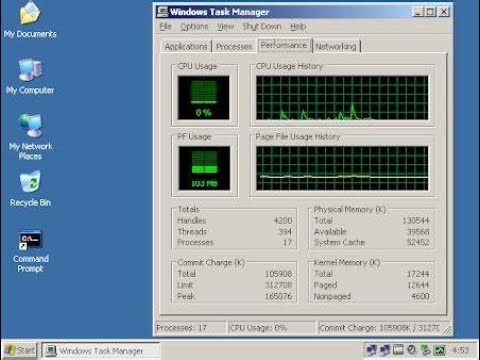Click Commit Charge Limit value 312708
The height and width of the screenshot is (360, 480).
(x=278, y=285)
